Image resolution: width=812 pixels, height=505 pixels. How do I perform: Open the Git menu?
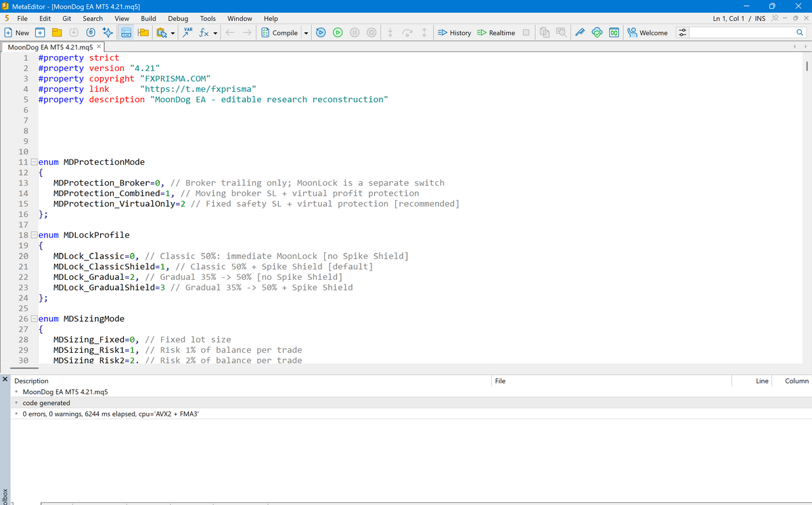click(67, 18)
